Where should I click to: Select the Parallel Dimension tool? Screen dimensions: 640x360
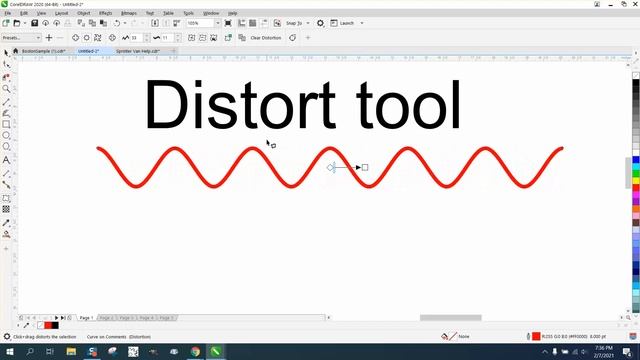click(6, 173)
